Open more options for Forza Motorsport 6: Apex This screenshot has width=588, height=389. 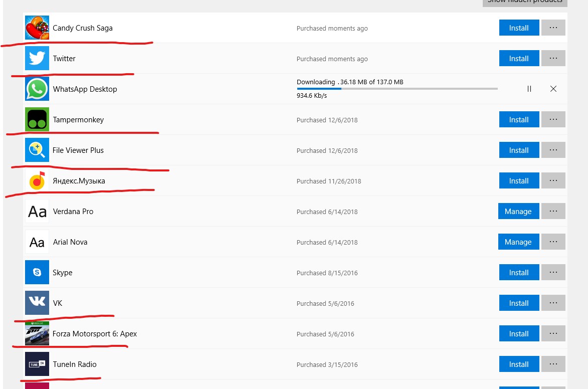pos(553,333)
